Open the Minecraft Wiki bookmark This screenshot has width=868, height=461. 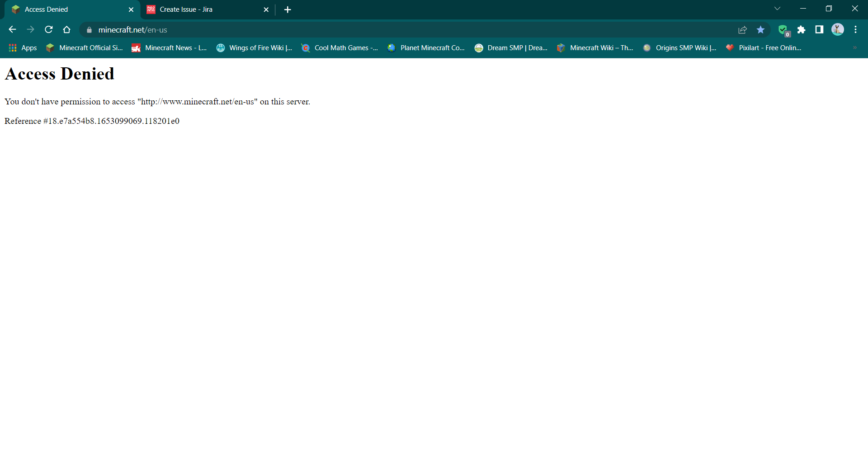point(595,48)
